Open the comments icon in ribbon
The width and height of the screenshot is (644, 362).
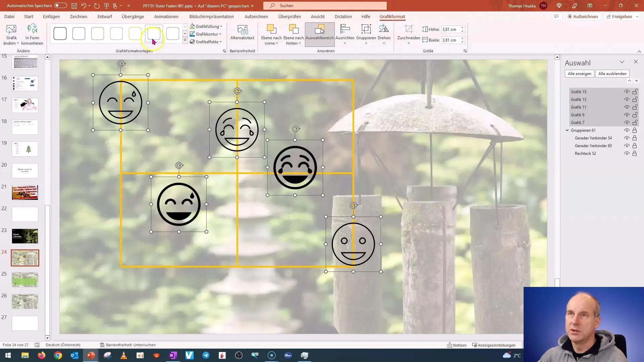click(556, 16)
